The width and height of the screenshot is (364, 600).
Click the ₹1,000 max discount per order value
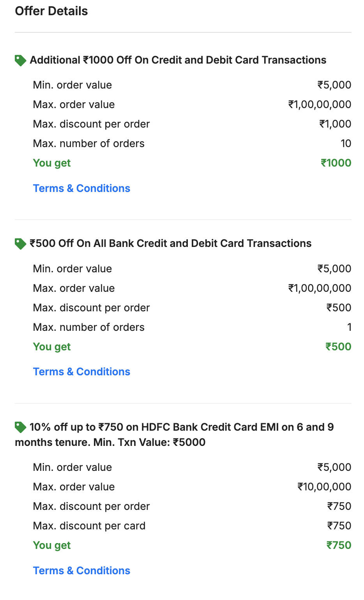[x=335, y=124]
